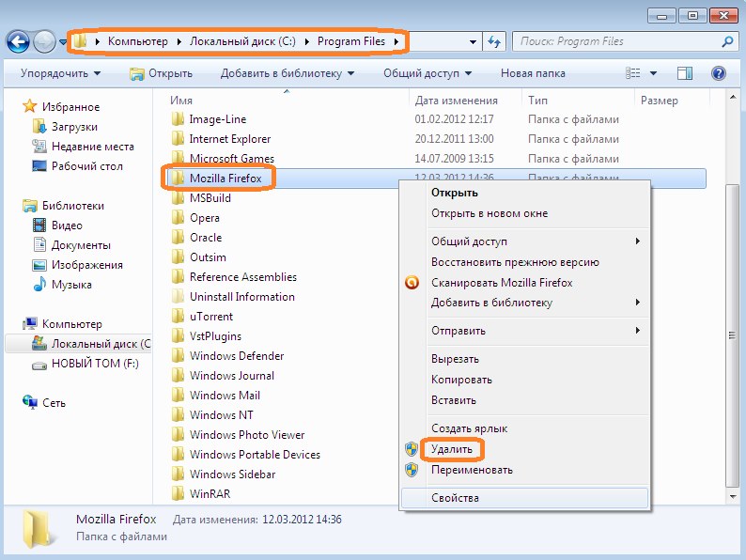The image size is (746, 560).
Task: Open Help with the question mark icon
Action: 719,73
